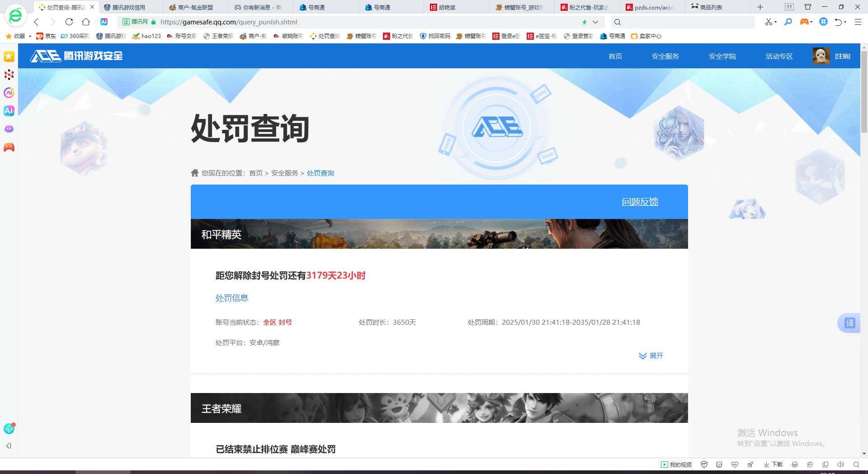Open the scissors screenshot tool
Viewport: 868px width, 474px height.
click(768, 22)
